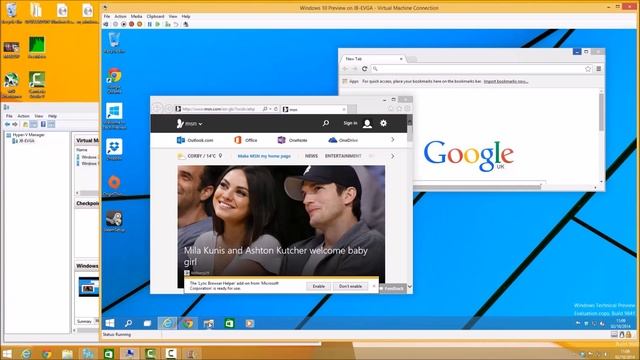Viewport: 640px width, 360px height.
Task: Click the Office link on MSN
Action: pos(246,140)
